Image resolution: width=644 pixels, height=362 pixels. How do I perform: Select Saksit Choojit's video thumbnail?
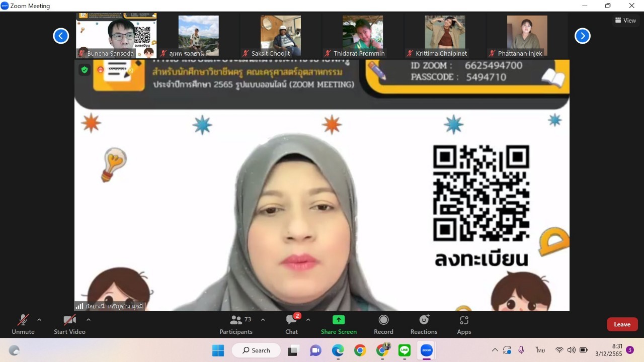point(281,35)
